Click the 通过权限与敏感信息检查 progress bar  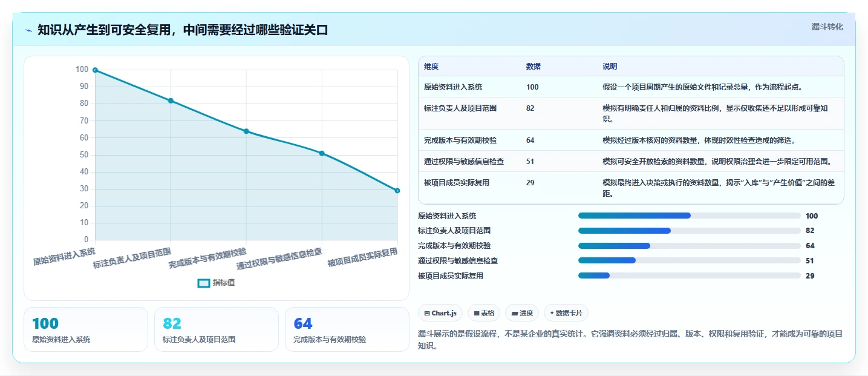click(x=690, y=260)
